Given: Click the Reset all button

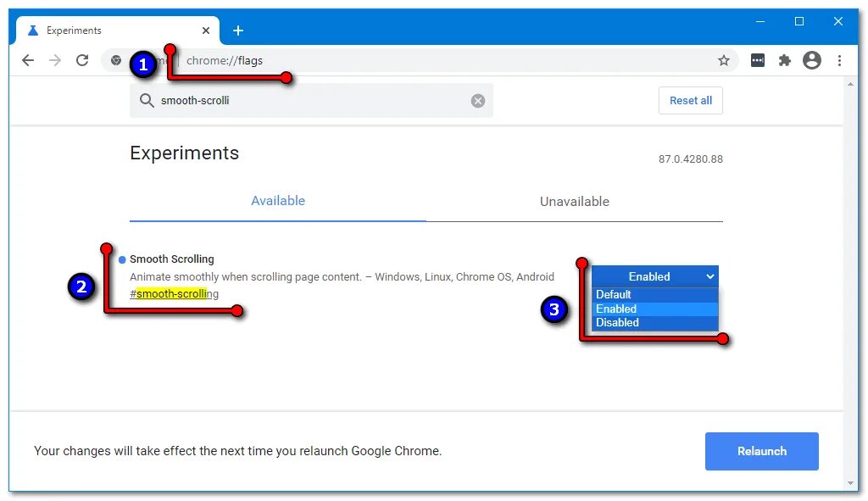Looking at the screenshot, I should coord(690,100).
